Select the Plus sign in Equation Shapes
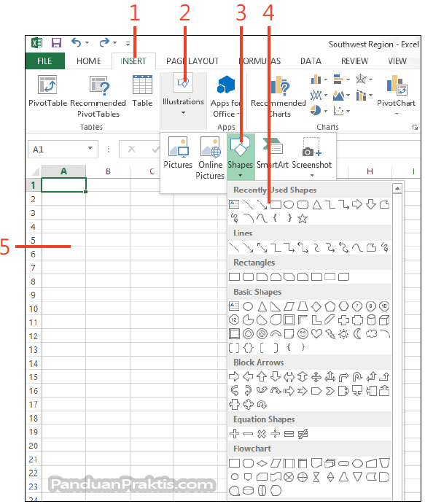The width and height of the screenshot is (425, 504). coord(234,433)
